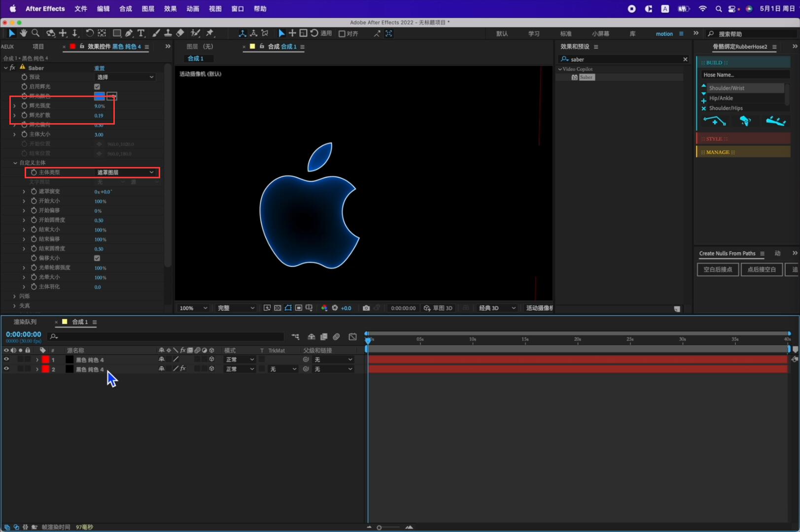The height and width of the screenshot is (532, 800).
Task: Collapse the 自定义主体 group
Action: pyautogui.click(x=15, y=163)
